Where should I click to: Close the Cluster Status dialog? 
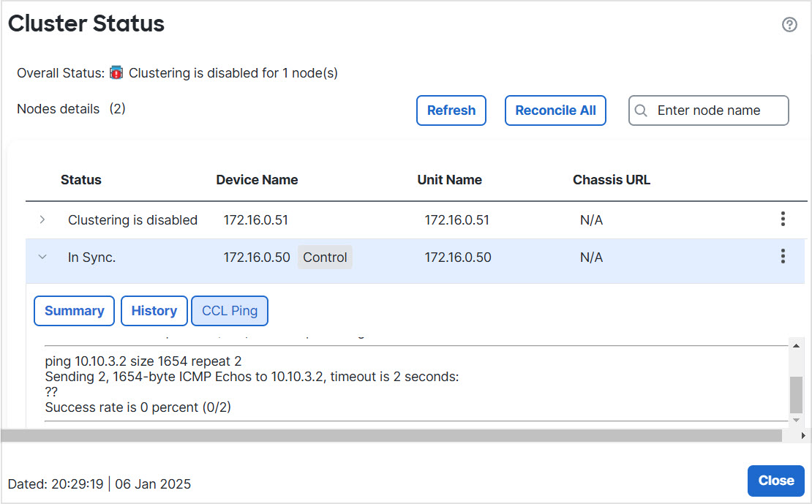775,481
